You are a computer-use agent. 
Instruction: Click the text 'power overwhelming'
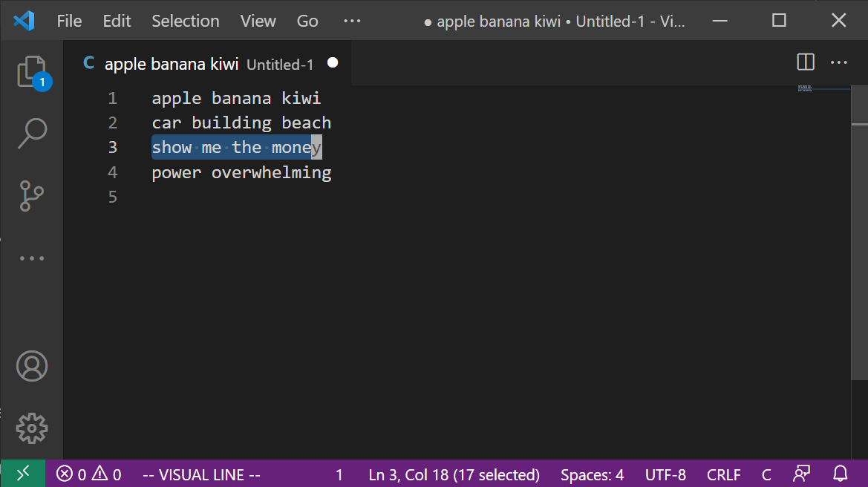(241, 172)
